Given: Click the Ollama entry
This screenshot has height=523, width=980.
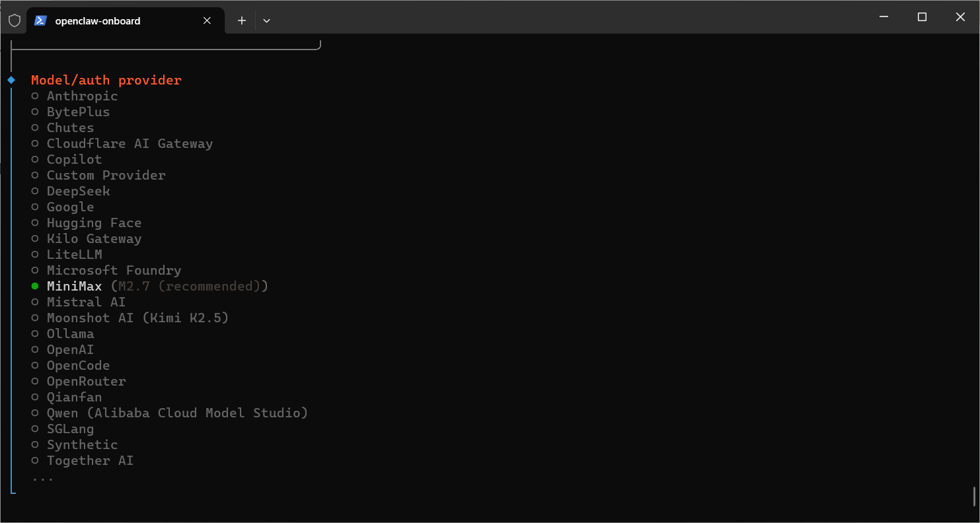Looking at the screenshot, I should 63,333.
